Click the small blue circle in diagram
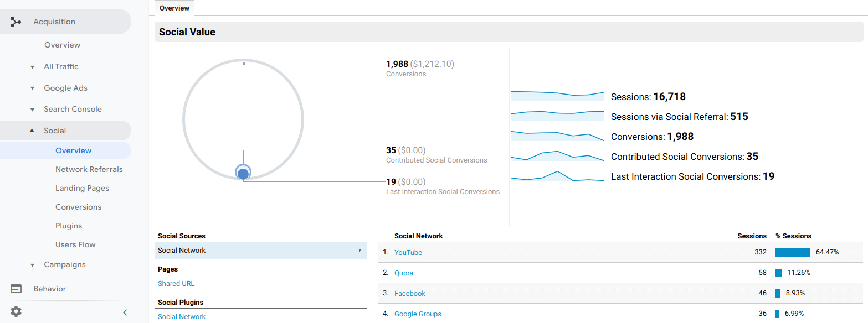Viewport: 868px width, 323px height. 243,173
